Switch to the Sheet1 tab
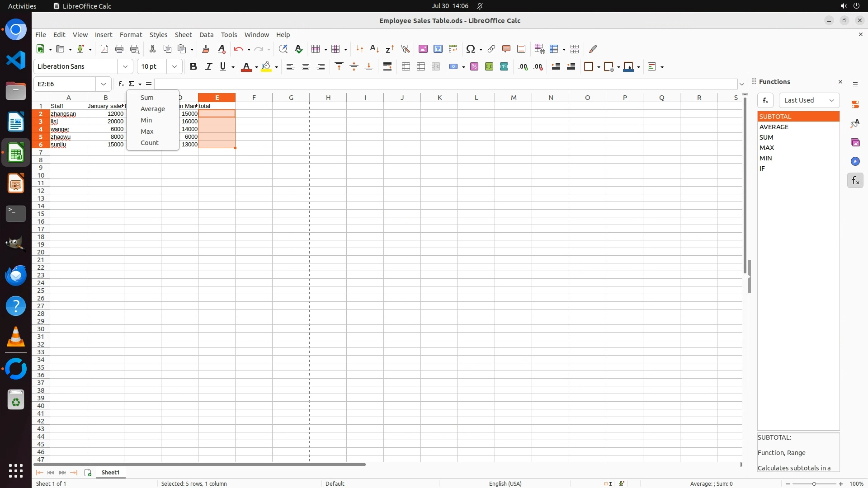 [110, 473]
